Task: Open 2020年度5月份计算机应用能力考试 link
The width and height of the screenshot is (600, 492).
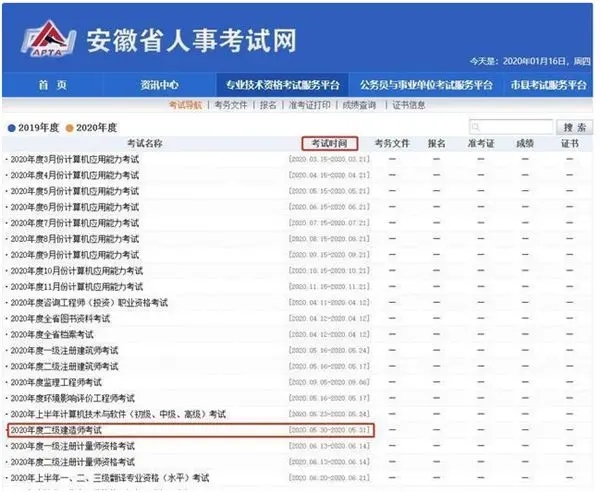Action: click(x=75, y=191)
